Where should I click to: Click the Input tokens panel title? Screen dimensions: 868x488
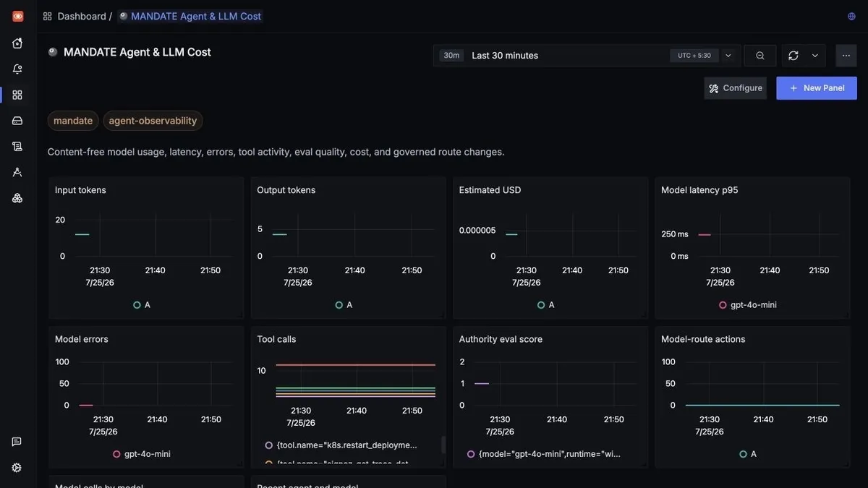click(80, 190)
